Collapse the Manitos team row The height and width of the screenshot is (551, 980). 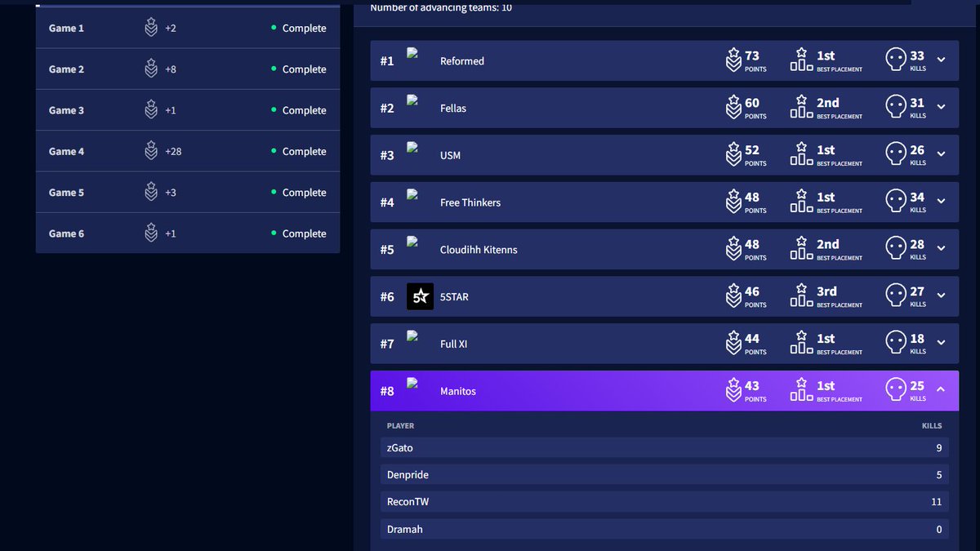click(x=941, y=390)
